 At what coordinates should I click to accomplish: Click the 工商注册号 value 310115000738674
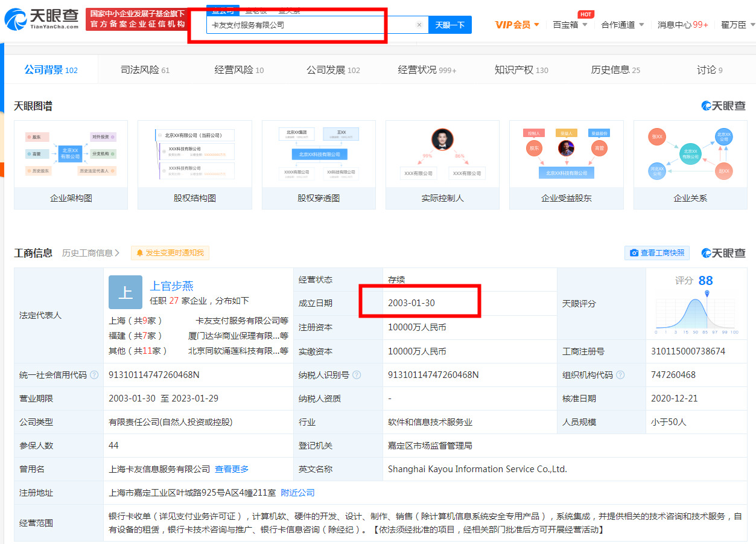coord(688,351)
